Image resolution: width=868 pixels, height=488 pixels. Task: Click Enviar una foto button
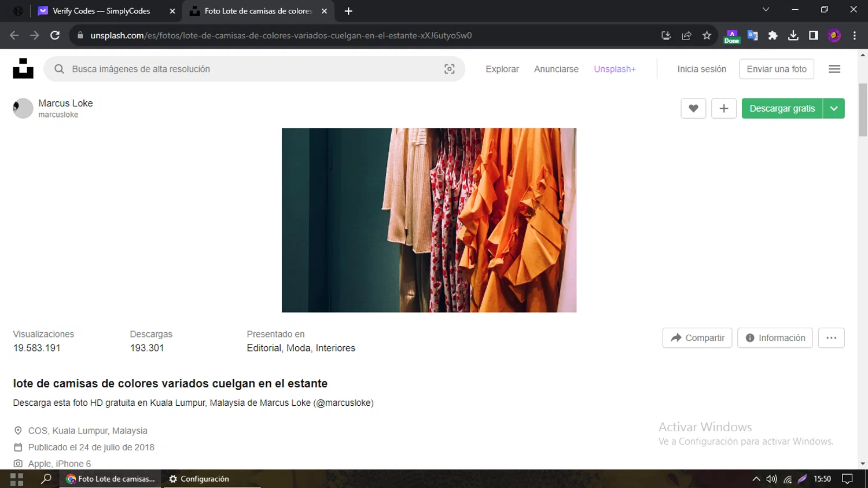point(777,69)
